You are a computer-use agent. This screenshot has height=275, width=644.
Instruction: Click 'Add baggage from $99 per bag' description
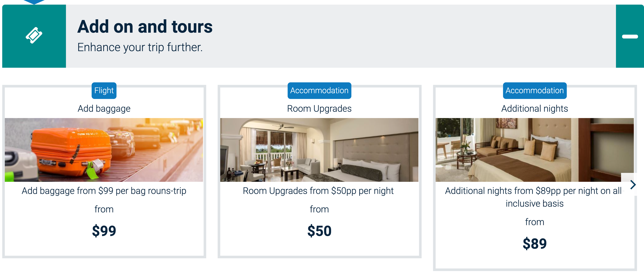[104, 191]
